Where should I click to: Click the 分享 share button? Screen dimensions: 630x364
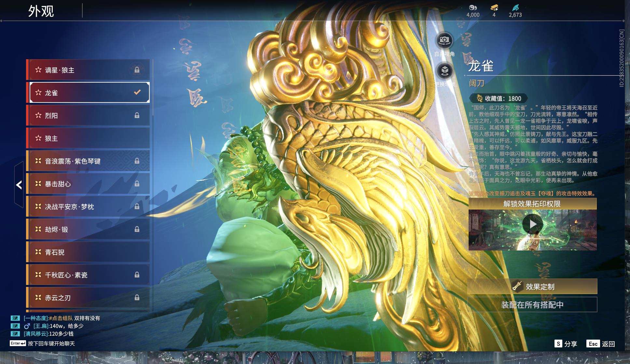(571, 344)
